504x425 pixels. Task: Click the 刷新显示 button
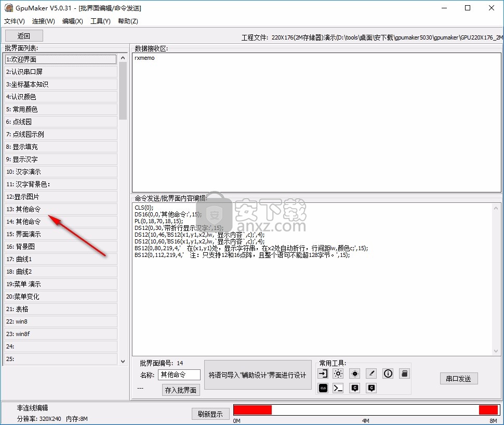coord(210,414)
